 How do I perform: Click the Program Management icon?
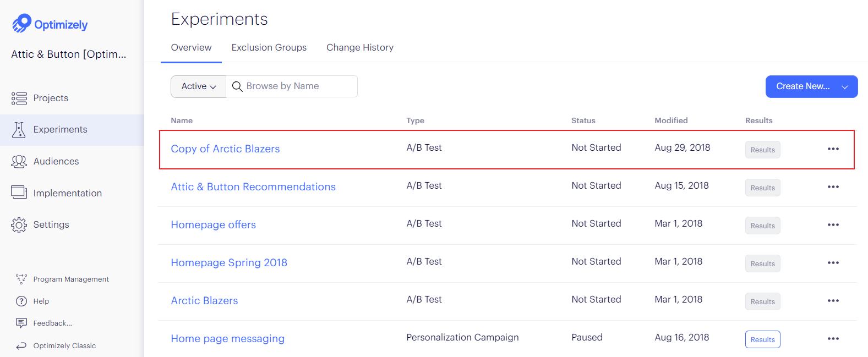pyautogui.click(x=21, y=279)
